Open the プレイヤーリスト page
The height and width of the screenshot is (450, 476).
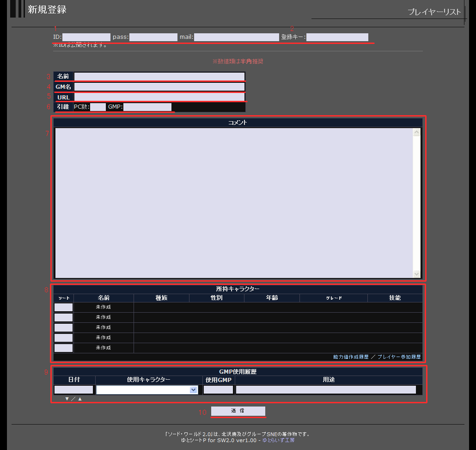coord(434,12)
